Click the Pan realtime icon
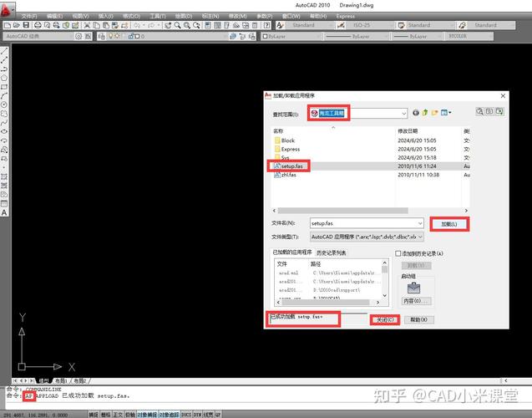The image size is (532, 418). tap(168, 25)
